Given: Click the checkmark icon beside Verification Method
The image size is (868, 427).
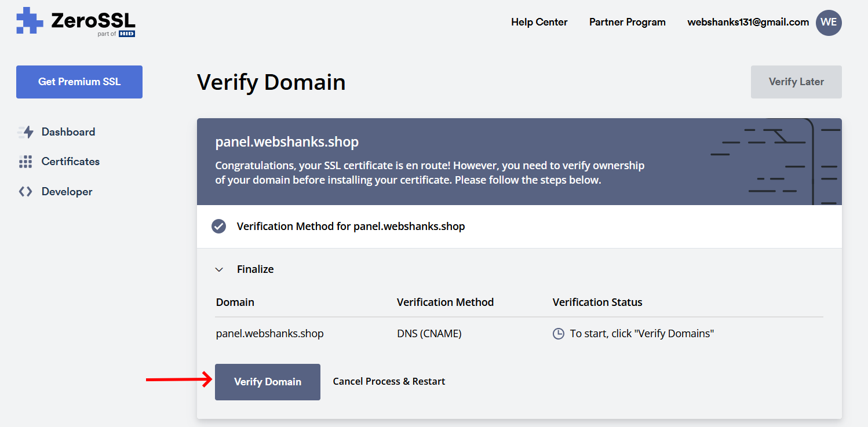Looking at the screenshot, I should [219, 226].
